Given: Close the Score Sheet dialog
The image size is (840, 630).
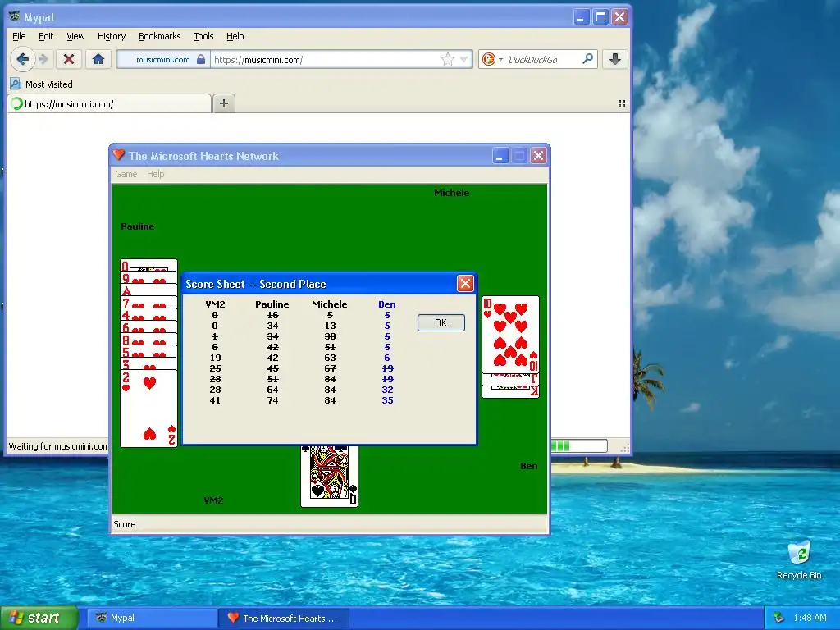Looking at the screenshot, I should pyautogui.click(x=465, y=283).
